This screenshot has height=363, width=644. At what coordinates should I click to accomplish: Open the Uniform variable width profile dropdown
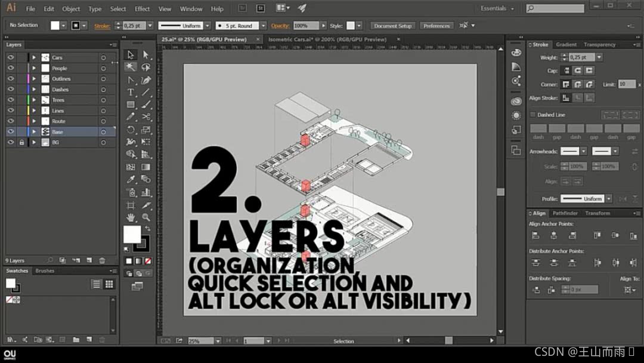(x=208, y=26)
